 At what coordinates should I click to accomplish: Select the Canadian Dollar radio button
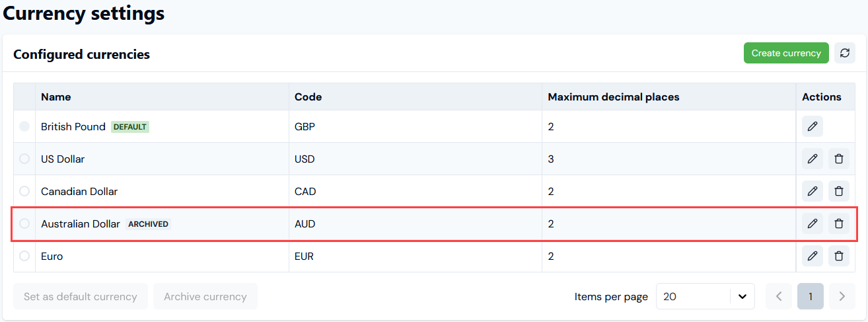(x=24, y=191)
